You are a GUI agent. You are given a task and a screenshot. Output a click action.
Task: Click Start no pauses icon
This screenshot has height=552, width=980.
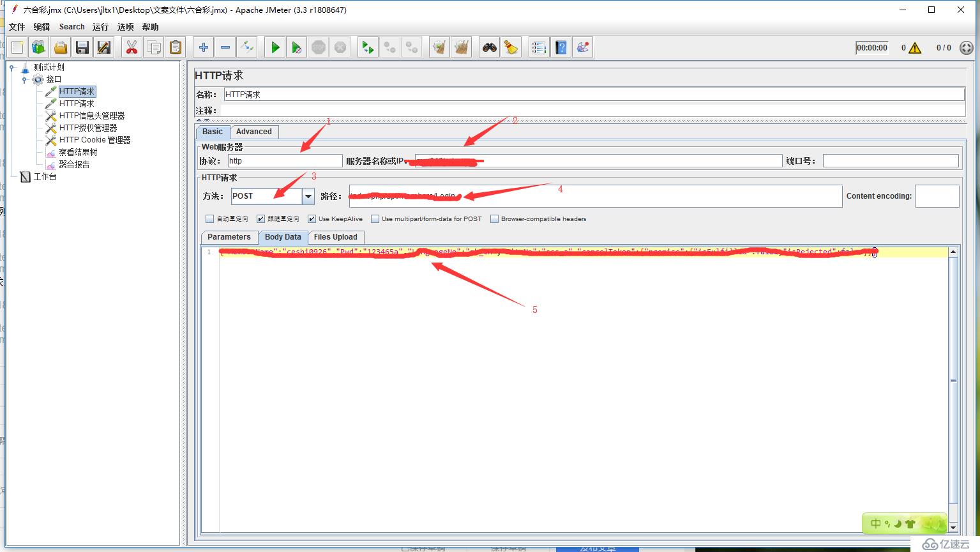(297, 47)
